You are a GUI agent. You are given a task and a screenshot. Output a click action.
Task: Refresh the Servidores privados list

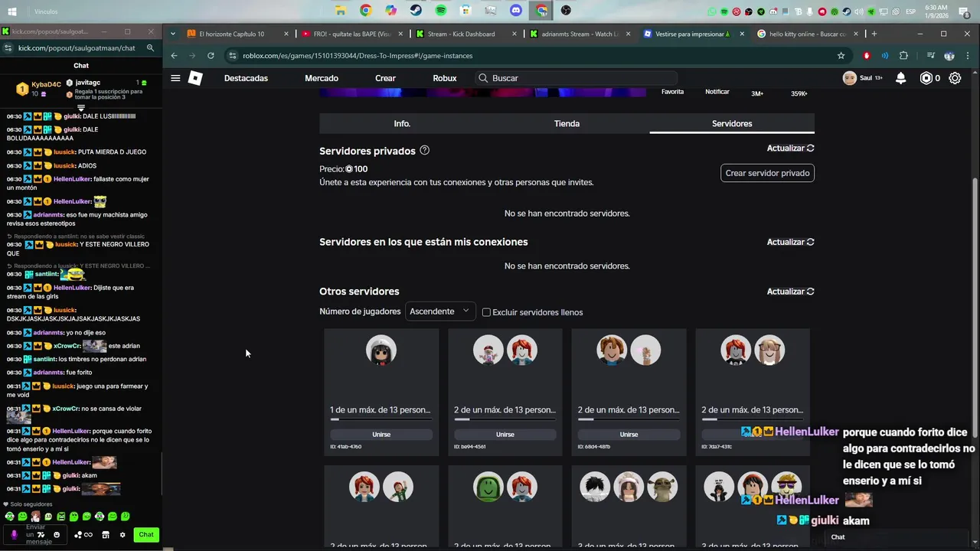[790, 148]
